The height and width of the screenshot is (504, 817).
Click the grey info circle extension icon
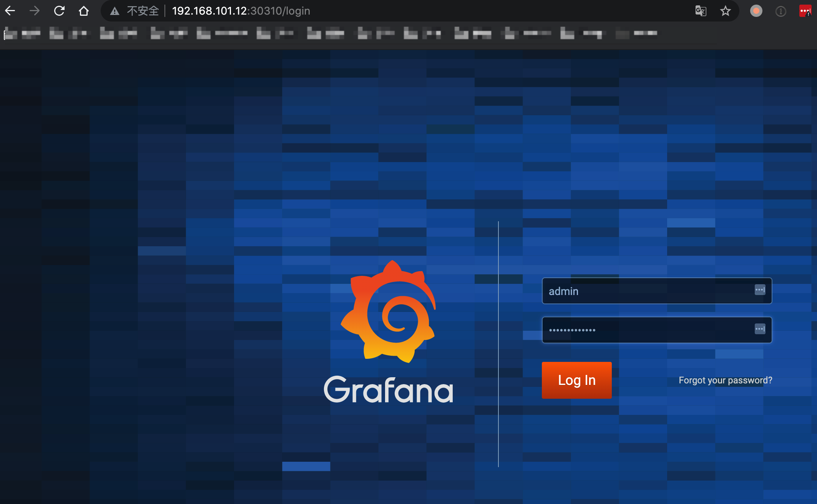pyautogui.click(x=780, y=11)
